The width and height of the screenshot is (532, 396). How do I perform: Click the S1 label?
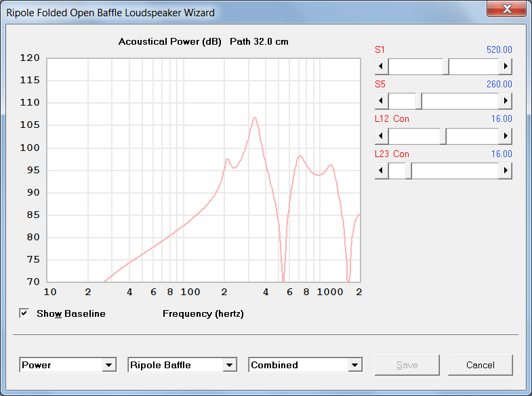380,50
